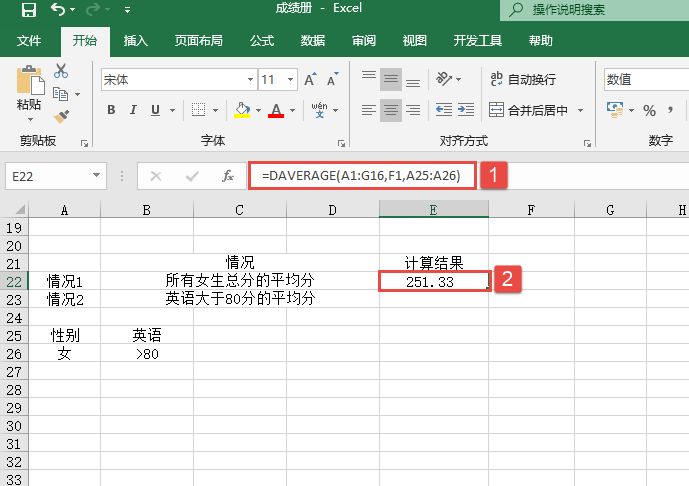Open the 文件 (File) menu
689x486 pixels.
pos(29,41)
